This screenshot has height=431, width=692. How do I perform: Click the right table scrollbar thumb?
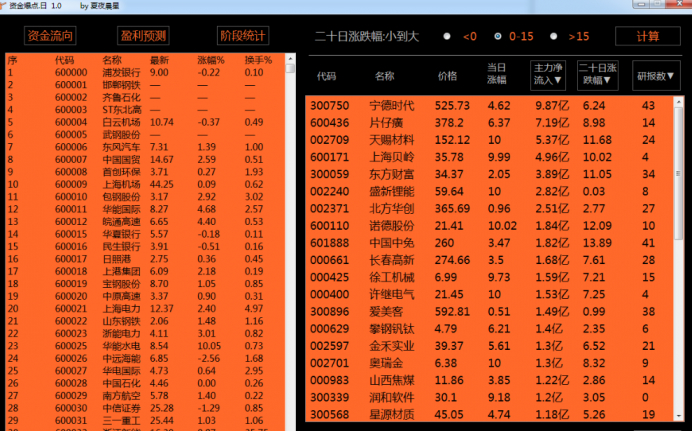(x=679, y=173)
